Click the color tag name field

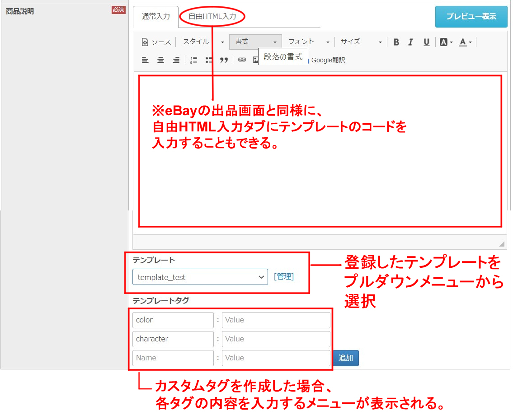point(173,320)
